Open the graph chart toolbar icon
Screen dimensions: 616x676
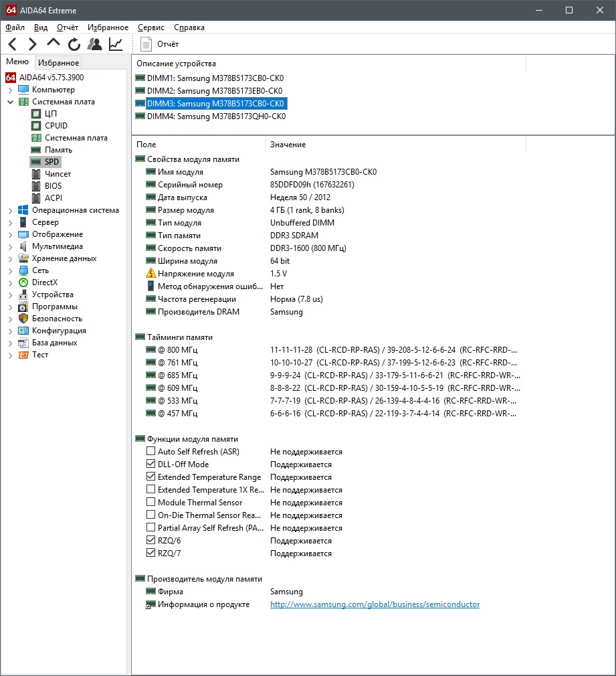pos(116,44)
